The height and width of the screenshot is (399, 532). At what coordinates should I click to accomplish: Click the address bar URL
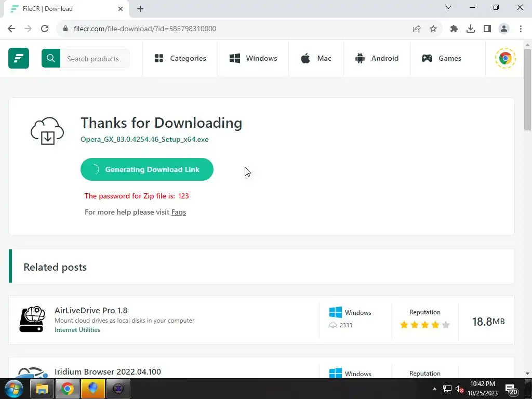tap(145, 29)
